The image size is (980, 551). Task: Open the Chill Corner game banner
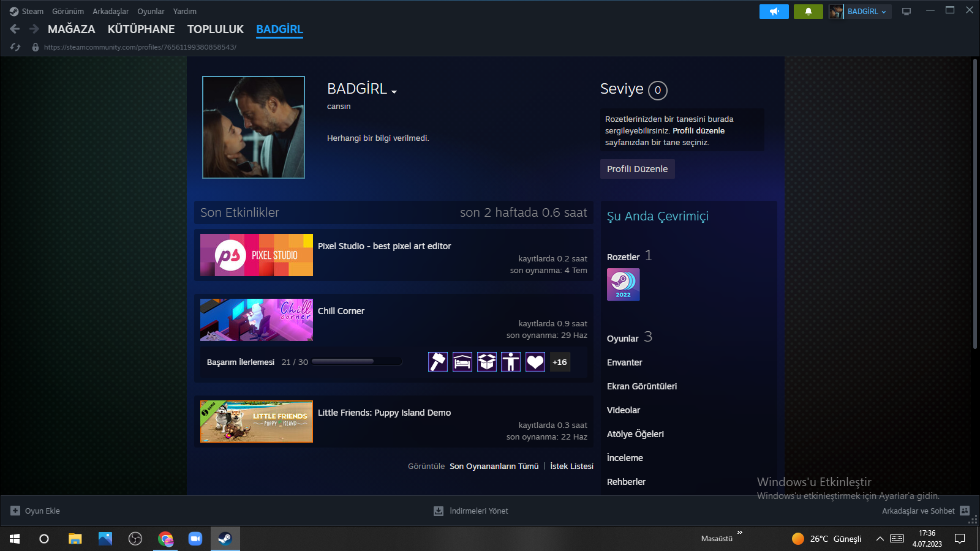(x=257, y=320)
